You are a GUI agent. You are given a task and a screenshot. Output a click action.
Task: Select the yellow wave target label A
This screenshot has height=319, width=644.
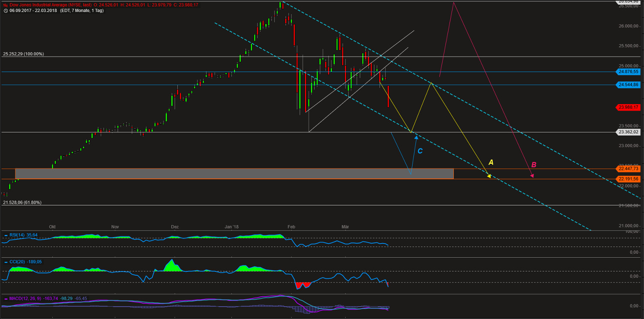pyautogui.click(x=491, y=163)
